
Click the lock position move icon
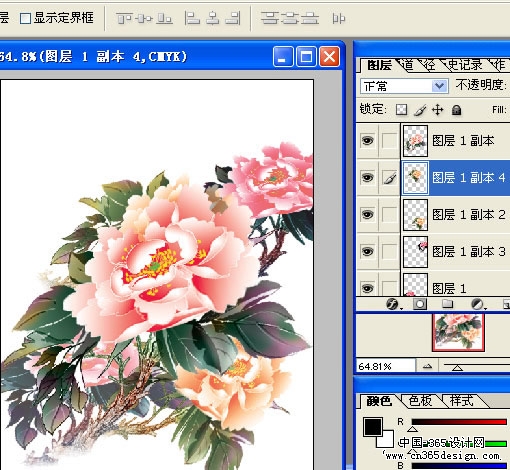point(438,110)
